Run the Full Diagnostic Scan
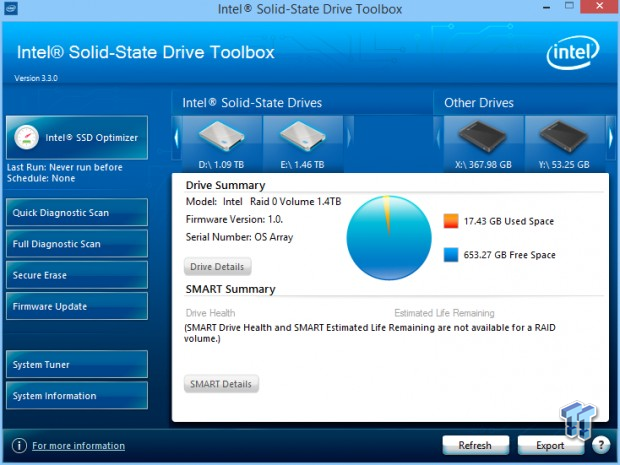 (77, 244)
